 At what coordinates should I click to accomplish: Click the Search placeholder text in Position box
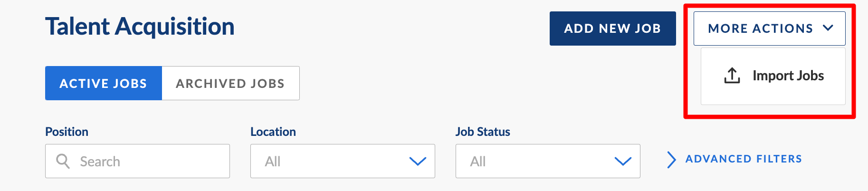(x=100, y=162)
